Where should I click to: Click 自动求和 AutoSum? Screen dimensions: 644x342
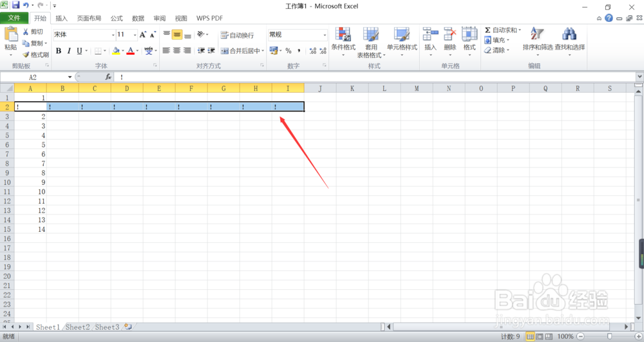coord(500,30)
